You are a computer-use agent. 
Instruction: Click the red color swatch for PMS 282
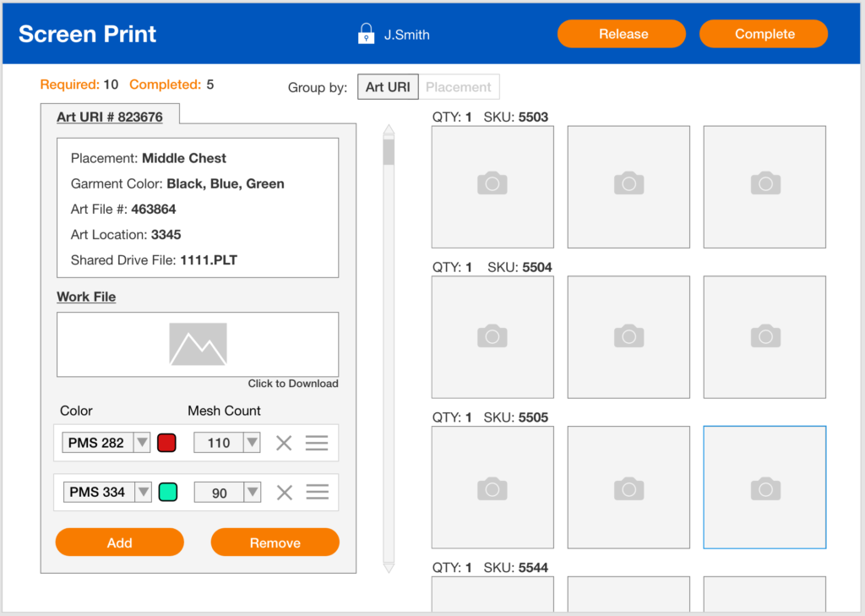pyautogui.click(x=166, y=443)
